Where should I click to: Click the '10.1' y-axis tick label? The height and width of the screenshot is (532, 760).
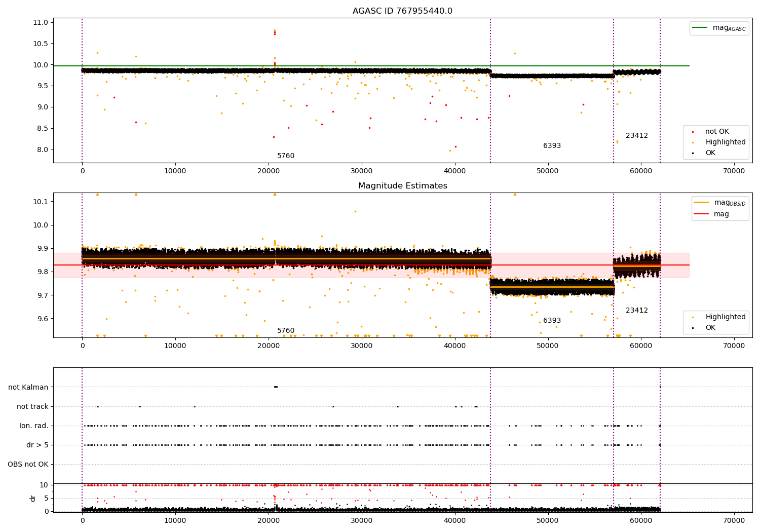[x=40, y=202]
